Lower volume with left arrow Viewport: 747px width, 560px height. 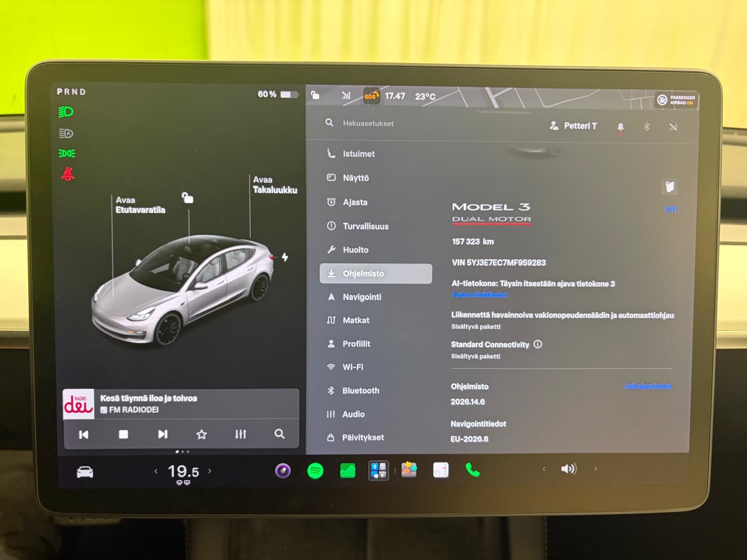click(544, 469)
